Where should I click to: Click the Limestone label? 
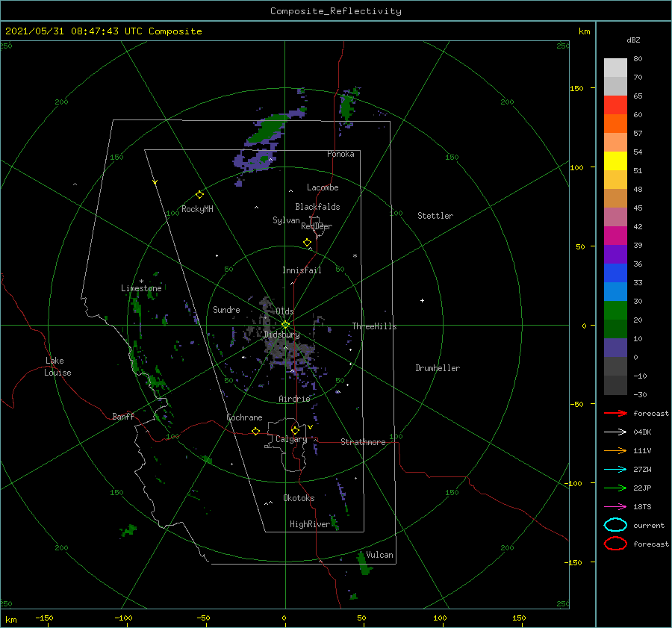click(141, 288)
